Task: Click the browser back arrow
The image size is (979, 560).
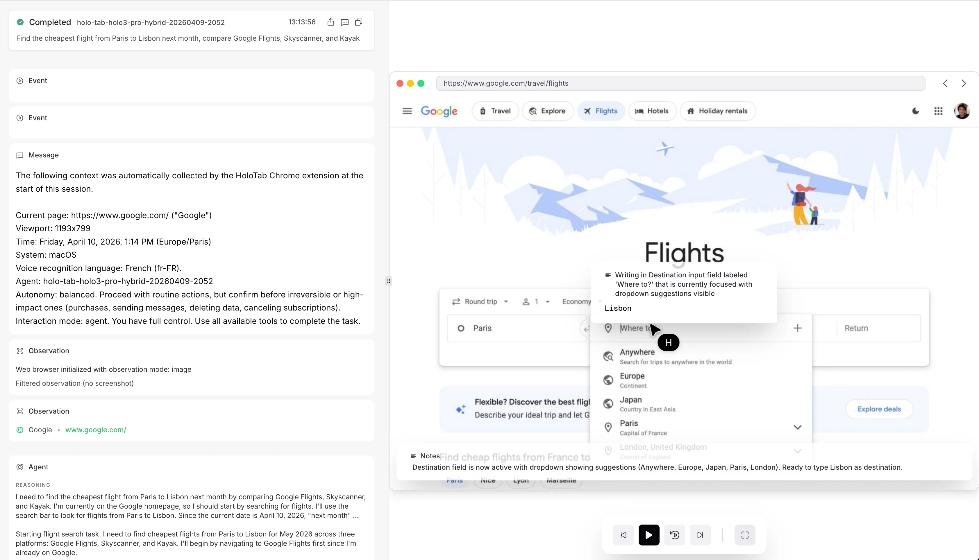Action: point(945,83)
